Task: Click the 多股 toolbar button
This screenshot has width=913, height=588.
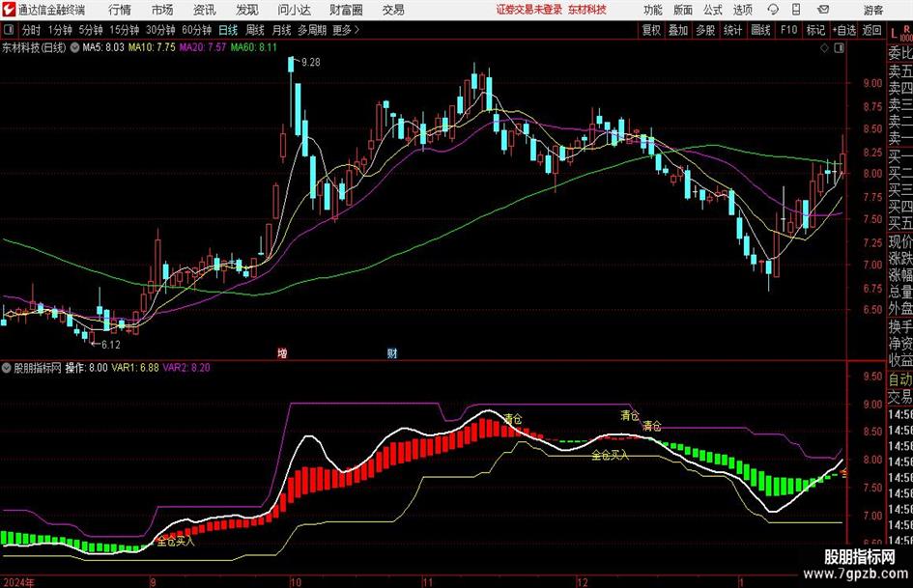Action: (x=705, y=30)
